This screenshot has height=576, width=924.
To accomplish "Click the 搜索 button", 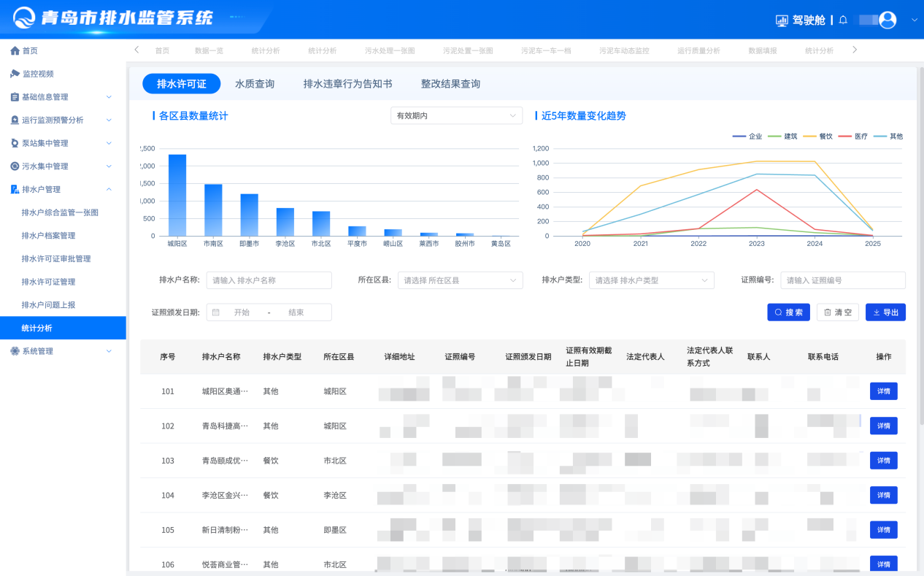I will (788, 312).
